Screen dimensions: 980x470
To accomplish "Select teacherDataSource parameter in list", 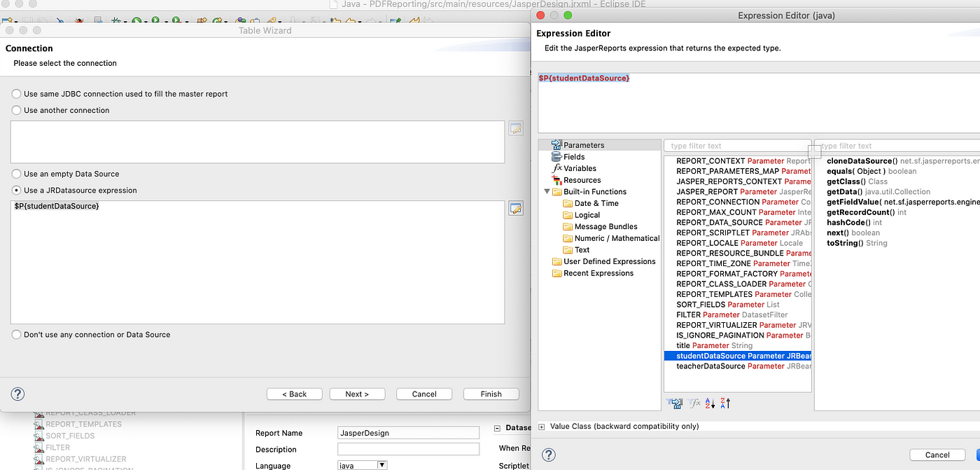I will coord(737,366).
